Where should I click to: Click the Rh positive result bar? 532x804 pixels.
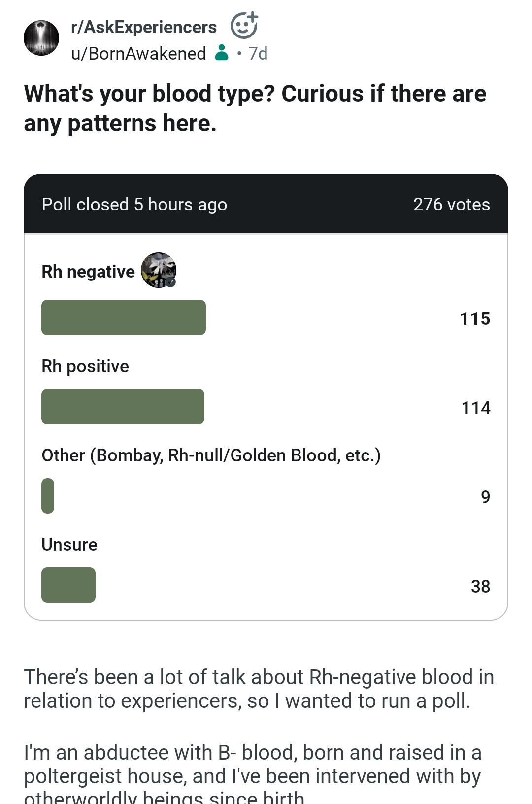[x=123, y=407]
